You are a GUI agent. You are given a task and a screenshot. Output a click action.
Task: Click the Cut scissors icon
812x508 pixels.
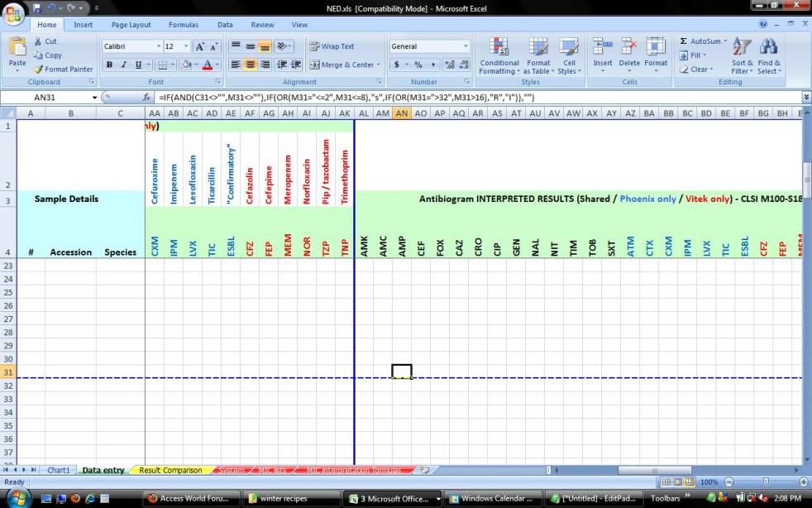39,41
